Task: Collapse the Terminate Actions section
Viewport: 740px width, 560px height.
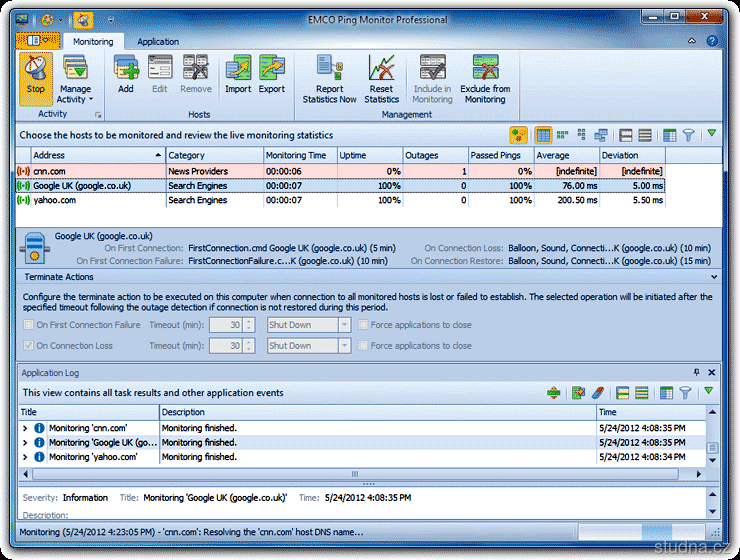Action: (x=713, y=277)
